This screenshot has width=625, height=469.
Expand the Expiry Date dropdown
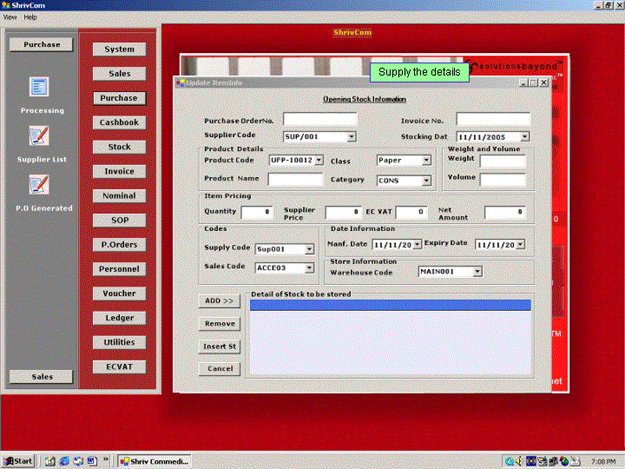pyautogui.click(x=521, y=244)
